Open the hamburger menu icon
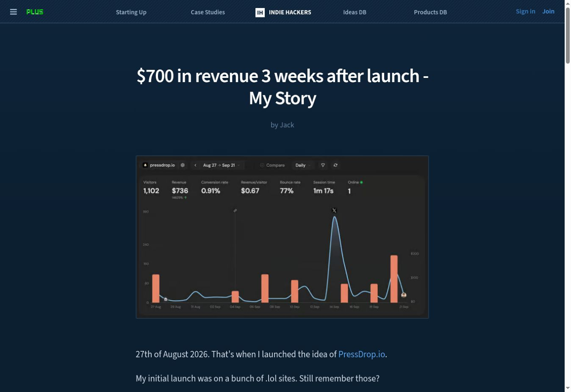 click(x=14, y=12)
